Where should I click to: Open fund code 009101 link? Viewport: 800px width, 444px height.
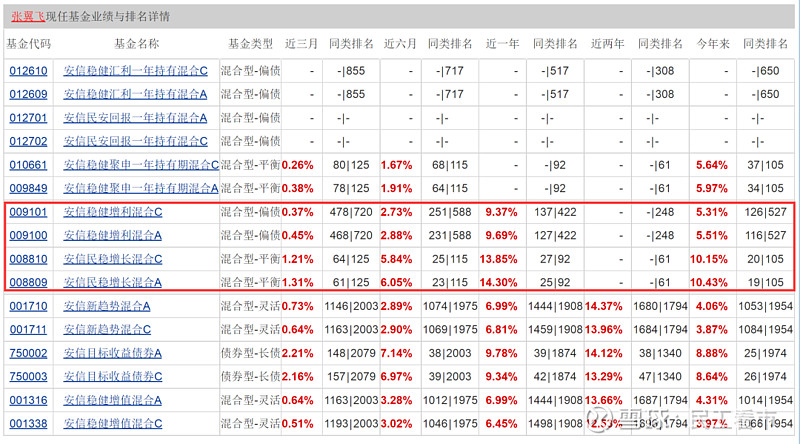(28, 212)
